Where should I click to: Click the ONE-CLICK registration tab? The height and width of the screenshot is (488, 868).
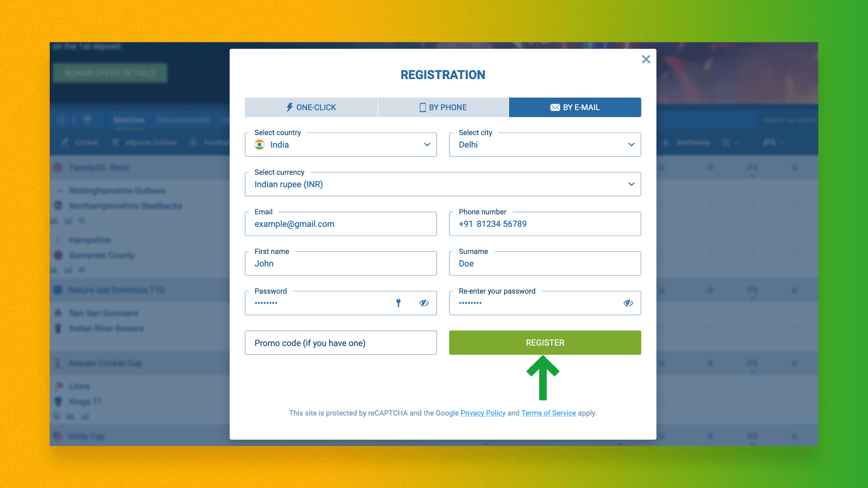(311, 107)
